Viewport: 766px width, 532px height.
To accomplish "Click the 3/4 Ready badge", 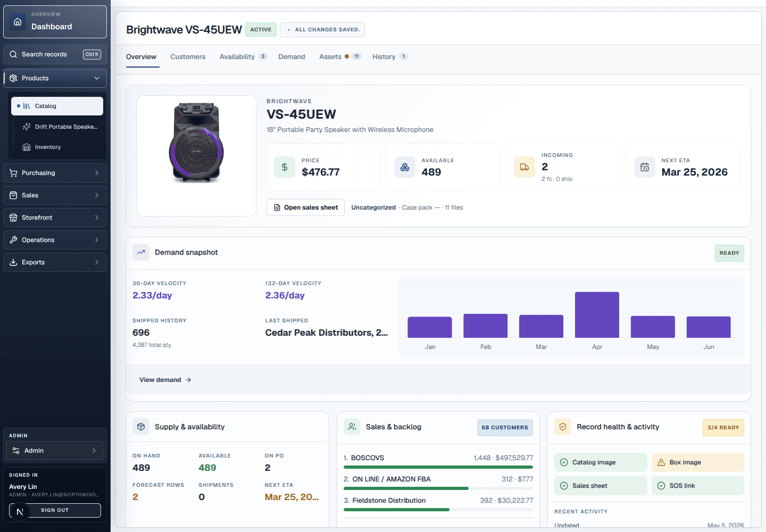I will [723, 427].
